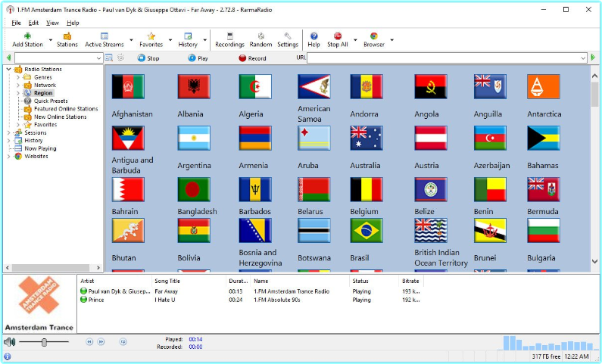Screen dimensions: 602x364
Task: Click the previous track button near volume
Action: (x=89, y=342)
